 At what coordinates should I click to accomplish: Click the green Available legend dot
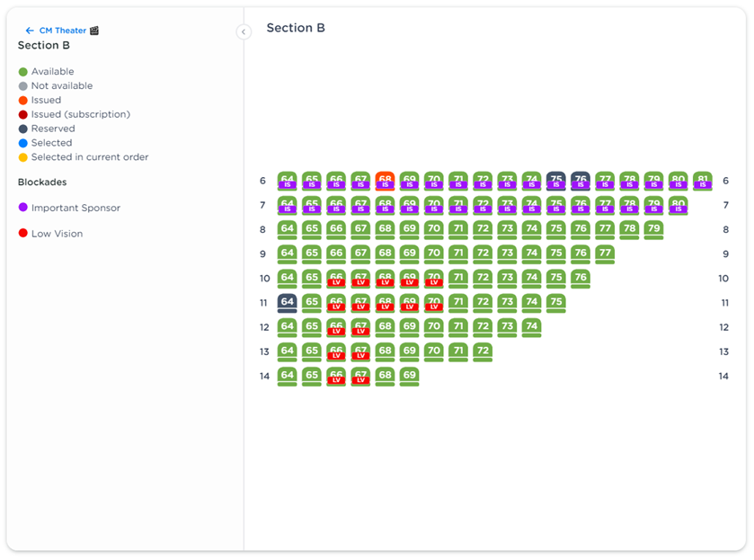(23, 72)
